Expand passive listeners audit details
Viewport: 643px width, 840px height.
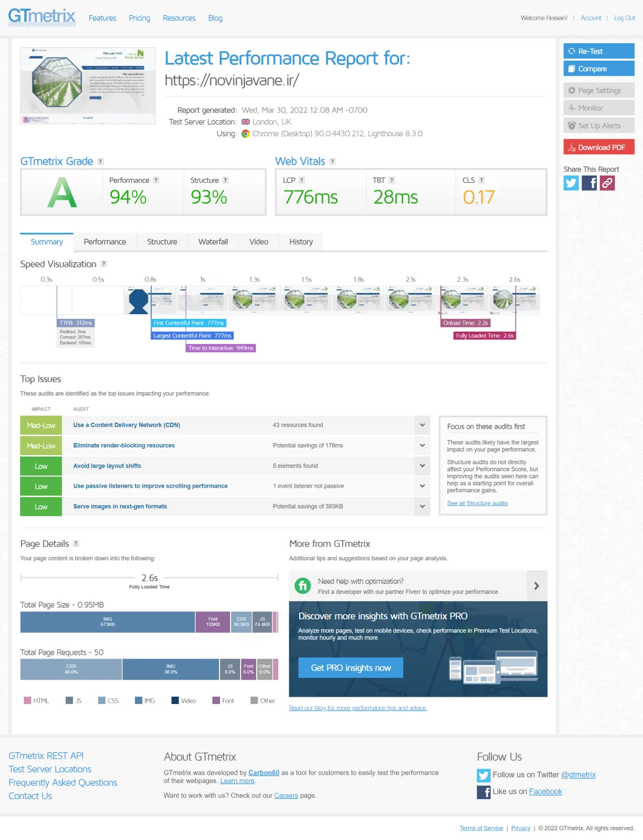[422, 486]
